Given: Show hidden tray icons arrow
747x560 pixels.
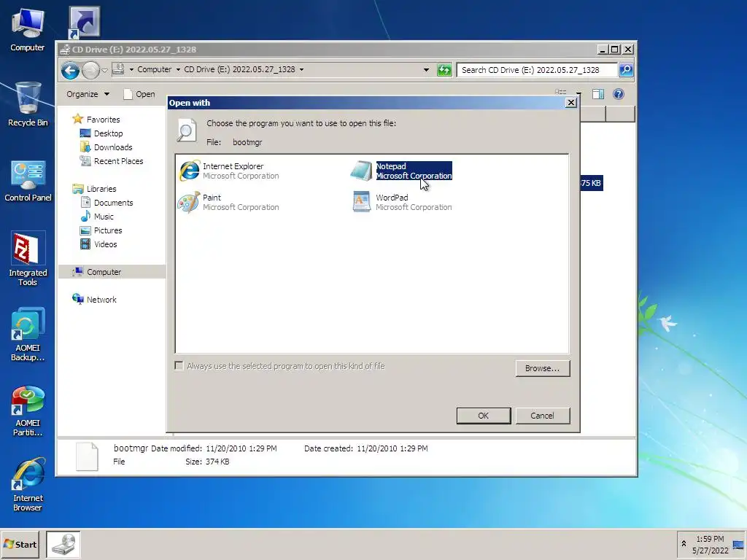Looking at the screenshot, I should 684,544.
